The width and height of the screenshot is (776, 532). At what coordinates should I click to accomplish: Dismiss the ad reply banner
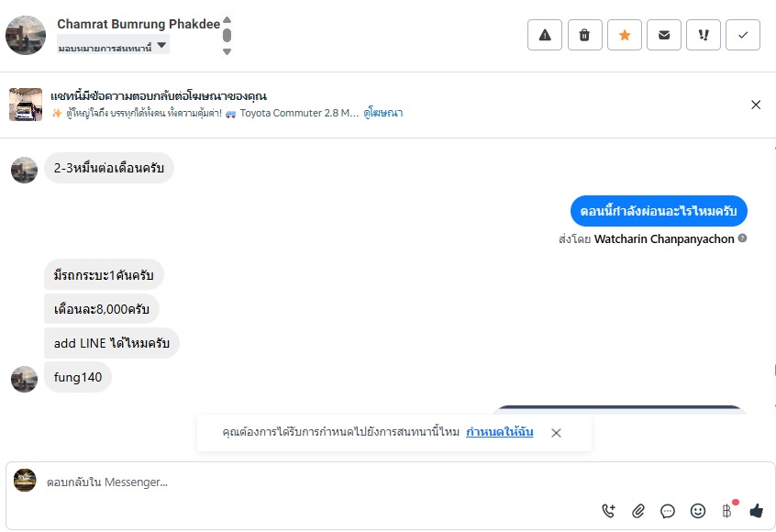tap(756, 105)
